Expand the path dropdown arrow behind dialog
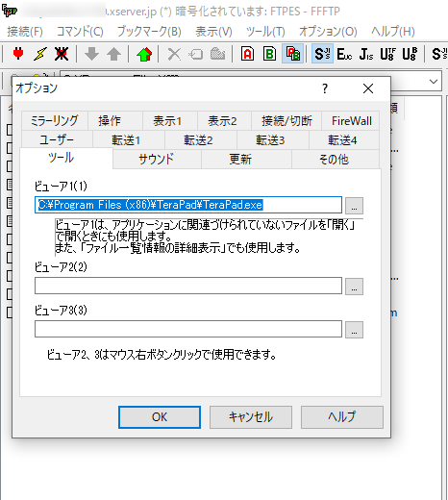The image size is (448, 500). click(434, 82)
